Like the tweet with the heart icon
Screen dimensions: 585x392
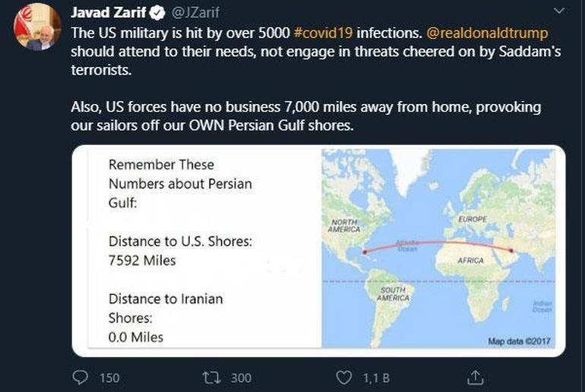(x=344, y=377)
